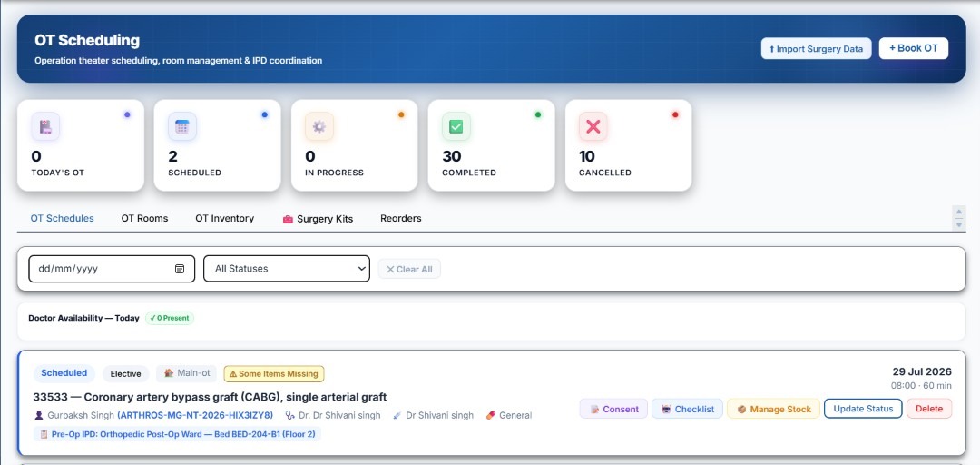Open the Reorders tab
Image resolution: width=980 pixels, height=465 pixels.
[401, 218]
